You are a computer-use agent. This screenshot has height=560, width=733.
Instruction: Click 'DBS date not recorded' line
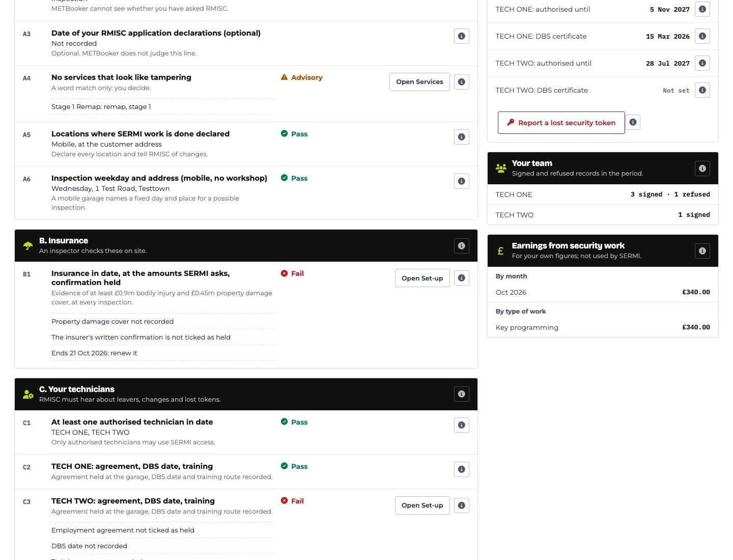[x=89, y=546]
